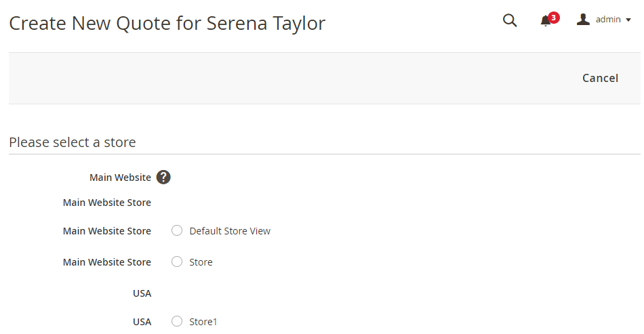Click the red notification count badge
The height and width of the screenshot is (334, 644).
click(x=554, y=17)
